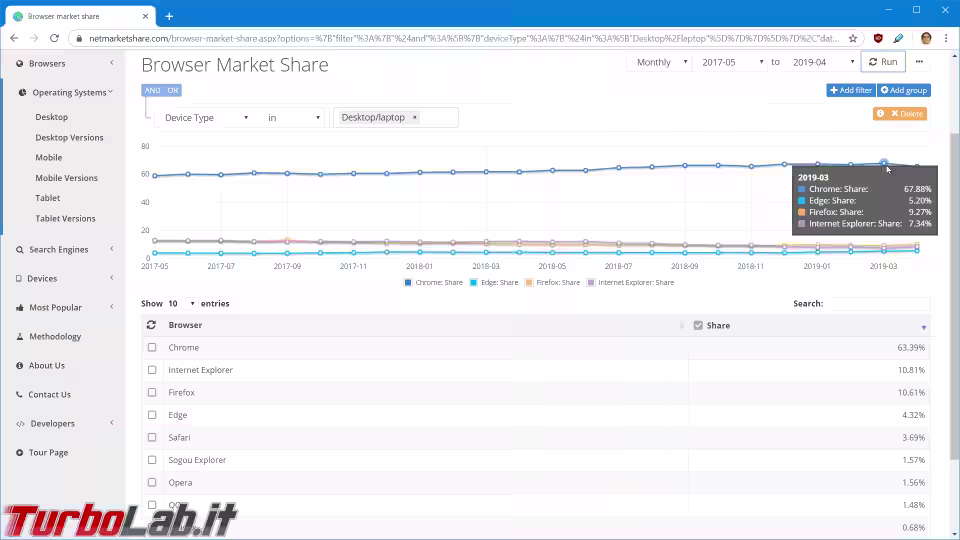This screenshot has width=960, height=540.
Task: Tick the Opera row checkbox
Action: [152, 482]
